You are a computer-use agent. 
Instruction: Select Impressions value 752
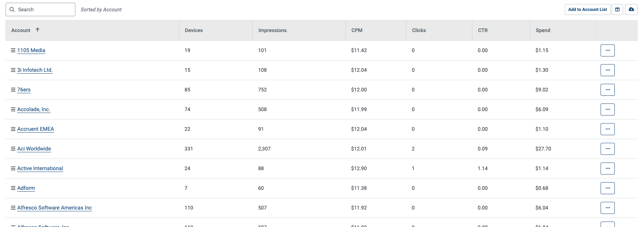pyautogui.click(x=262, y=90)
